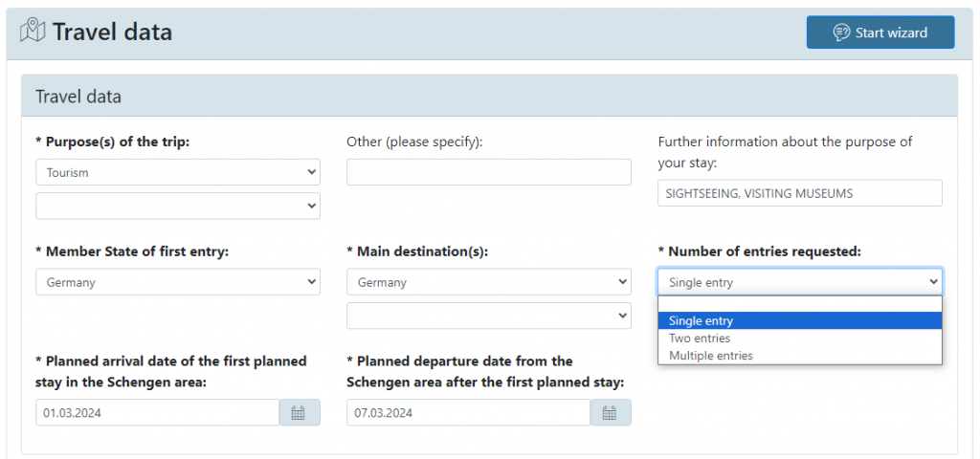980x459 pixels.
Task: Open the Germany main destination dropdown
Action: click(488, 282)
